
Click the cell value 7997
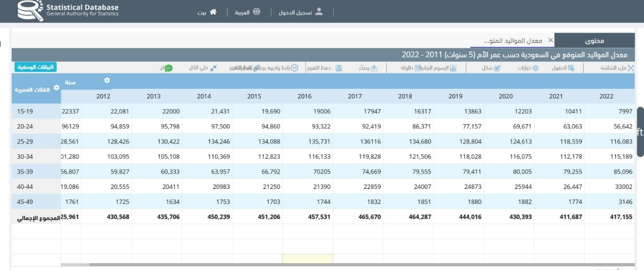[625, 111]
